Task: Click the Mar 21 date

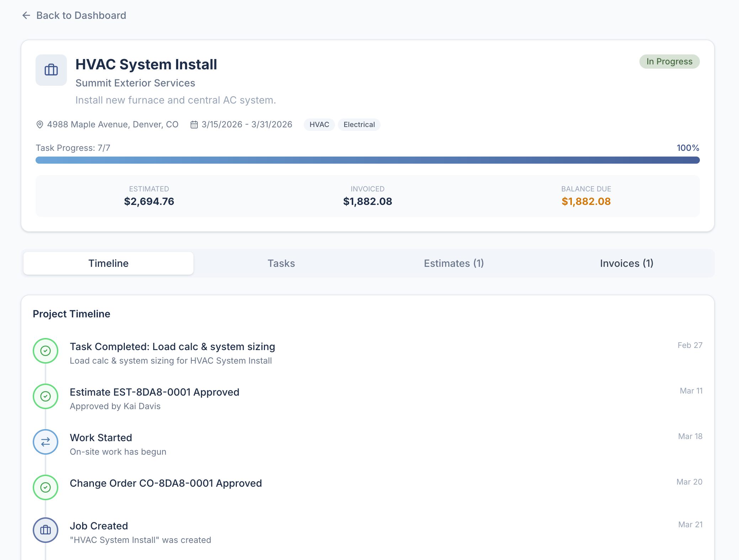Action: coord(690,524)
